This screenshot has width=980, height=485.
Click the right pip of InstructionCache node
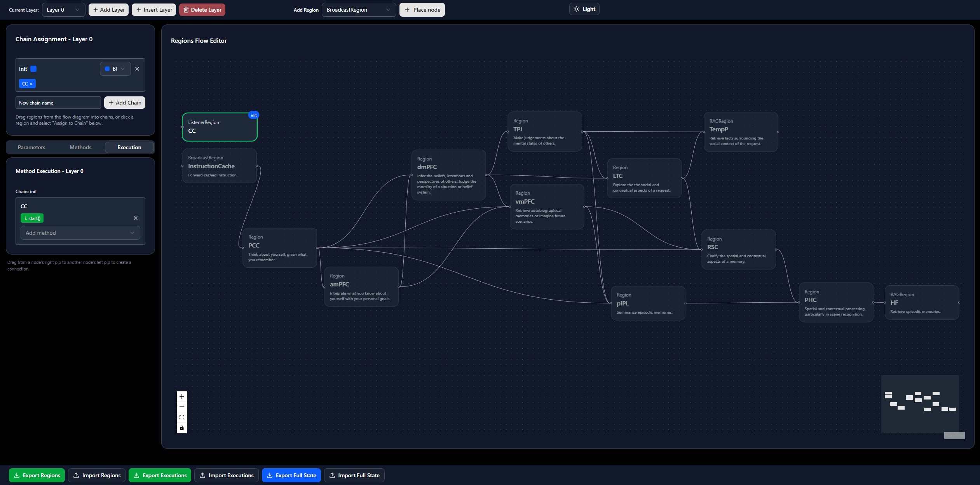[x=257, y=166]
